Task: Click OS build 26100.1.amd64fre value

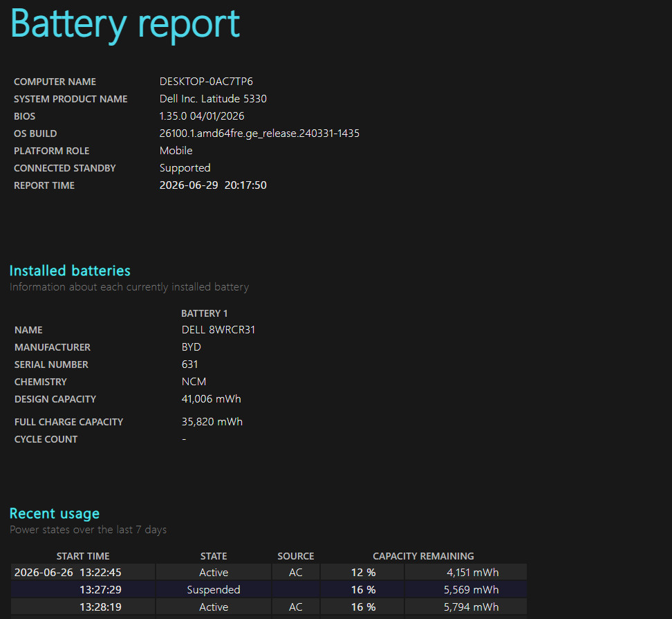Action: click(259, 133)
